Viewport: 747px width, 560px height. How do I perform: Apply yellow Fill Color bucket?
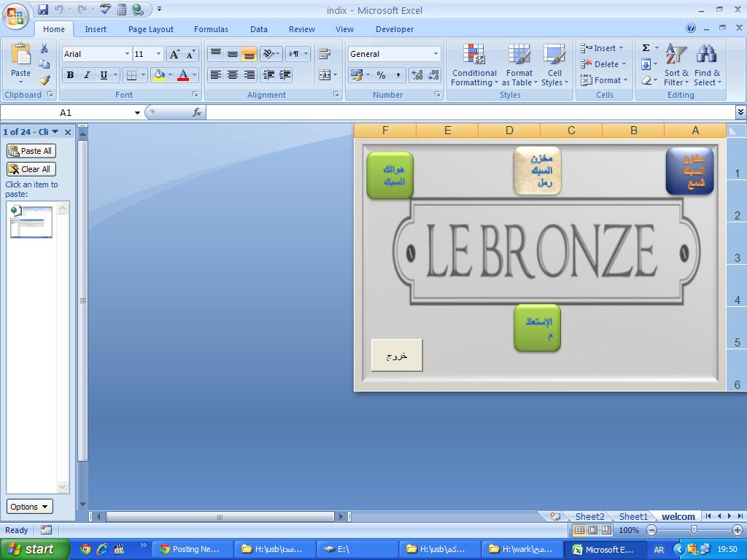(159, 75)
